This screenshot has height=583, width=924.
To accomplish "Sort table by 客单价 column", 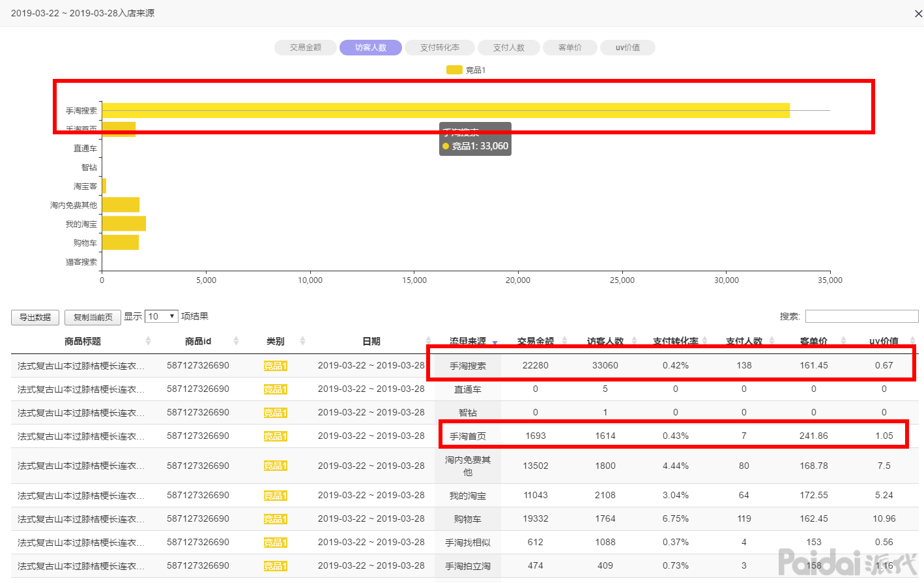I will coord(814,341).
